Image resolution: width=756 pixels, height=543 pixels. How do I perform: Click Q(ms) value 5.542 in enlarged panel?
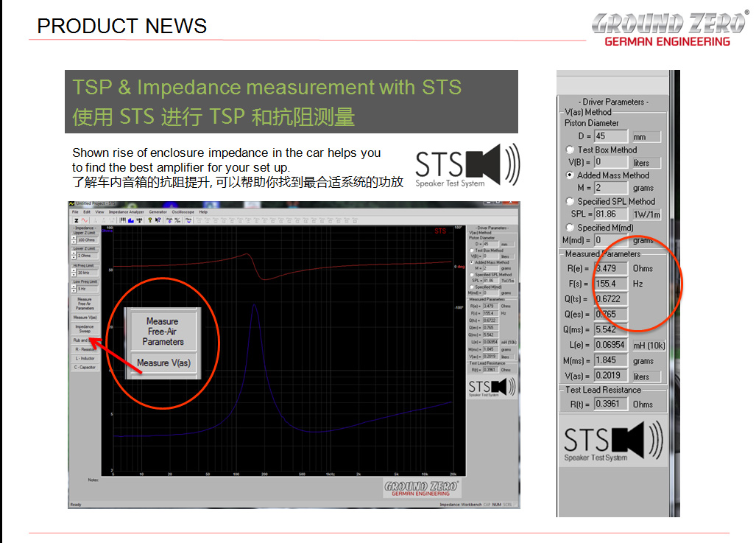tap(611, 329)
